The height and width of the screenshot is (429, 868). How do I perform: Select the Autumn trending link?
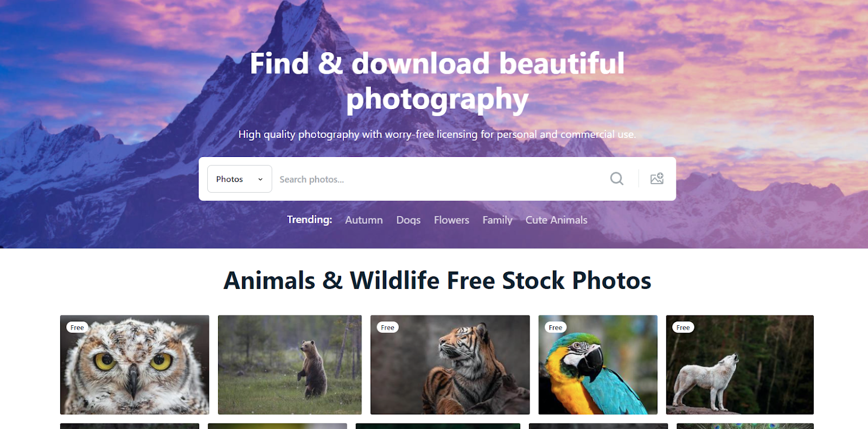coord(364,220)
